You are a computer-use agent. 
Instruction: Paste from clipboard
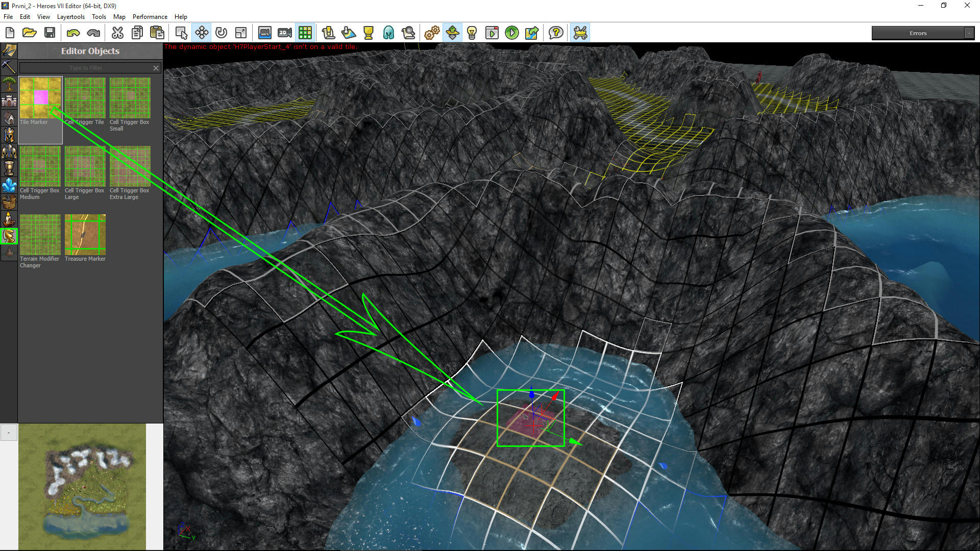pos(157,33)
